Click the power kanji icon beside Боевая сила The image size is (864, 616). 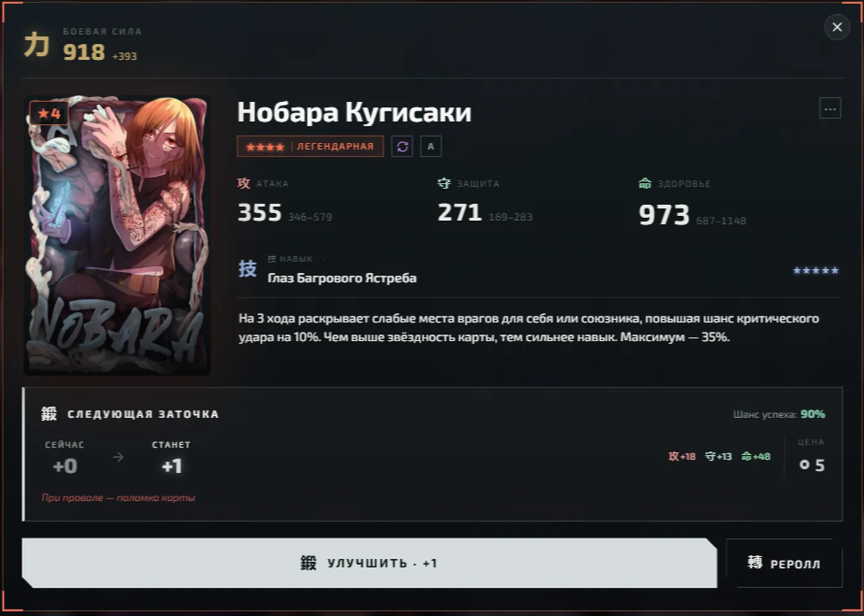click(x=36, y=45)
